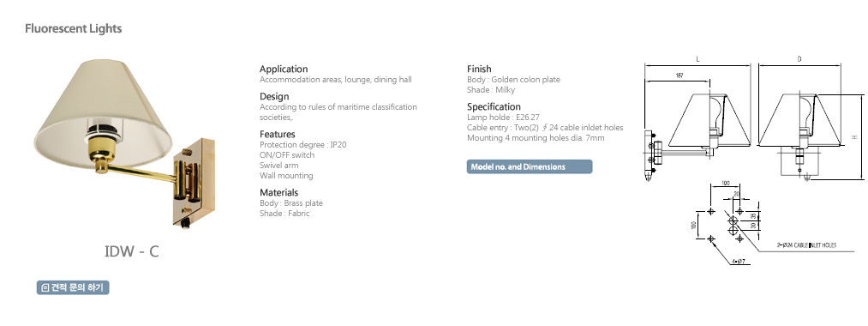The width and height of the screenshot is (868, 326).
Task: Click the Features section heading
Action: pyautogui.click(x=278, y=134)
